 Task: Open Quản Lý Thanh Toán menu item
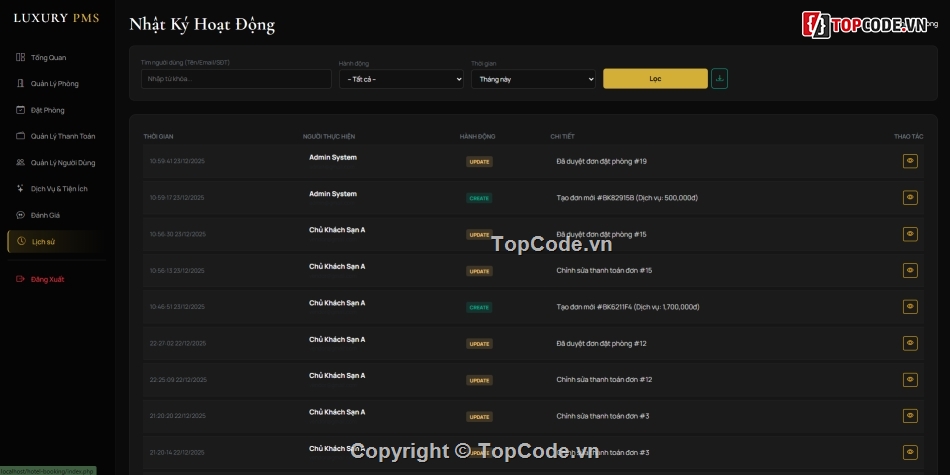coord(57,136)
